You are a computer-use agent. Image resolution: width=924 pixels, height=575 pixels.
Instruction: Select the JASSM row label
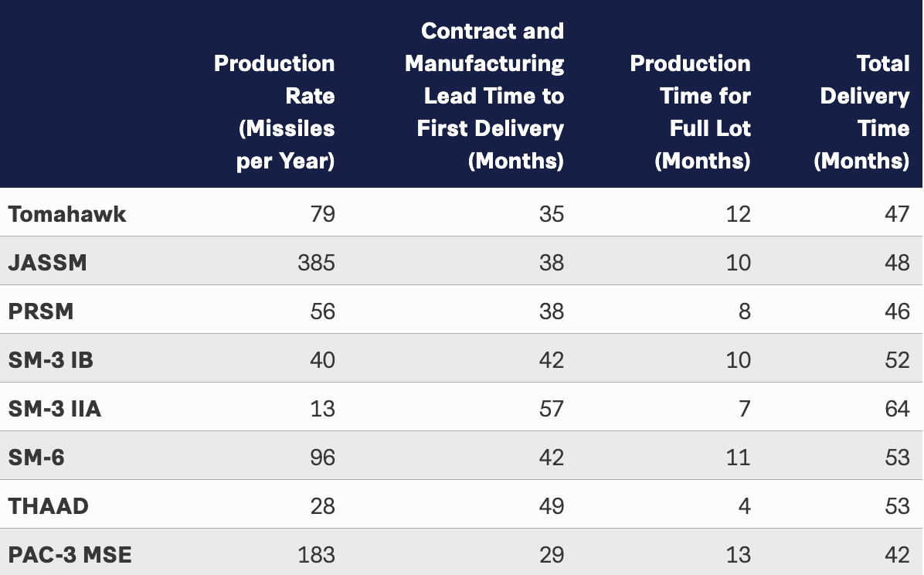(x=48, y=263)
